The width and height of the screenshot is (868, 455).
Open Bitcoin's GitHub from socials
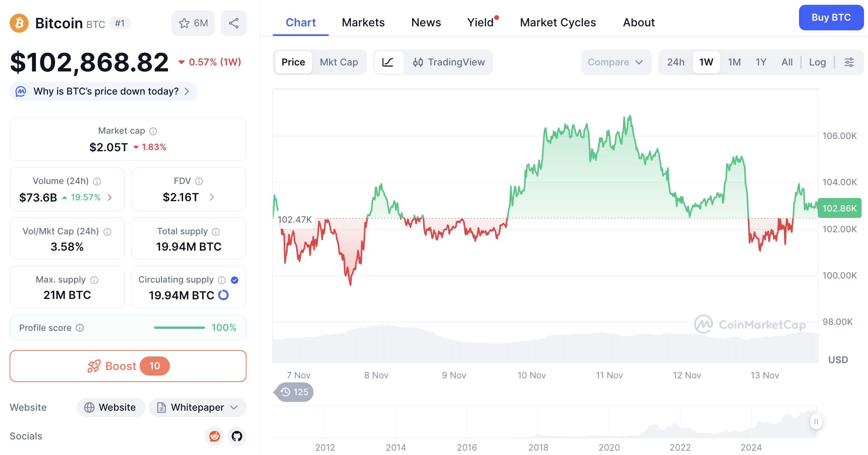coord(237,436)
